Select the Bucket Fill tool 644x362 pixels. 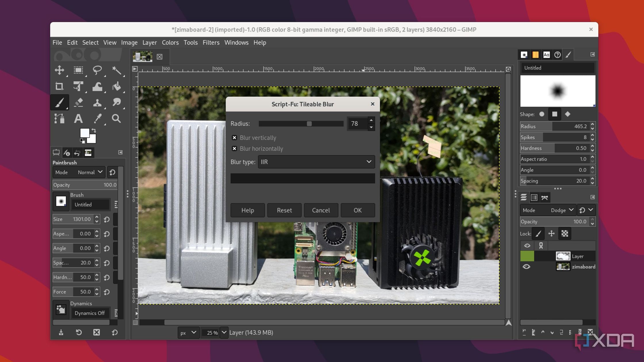click(116, 86)
